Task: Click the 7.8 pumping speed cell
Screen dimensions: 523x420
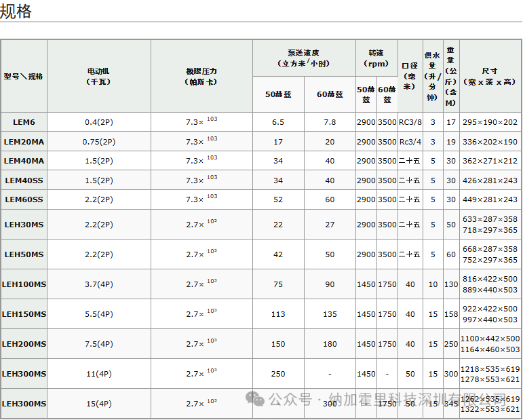Action: [330, 122]
